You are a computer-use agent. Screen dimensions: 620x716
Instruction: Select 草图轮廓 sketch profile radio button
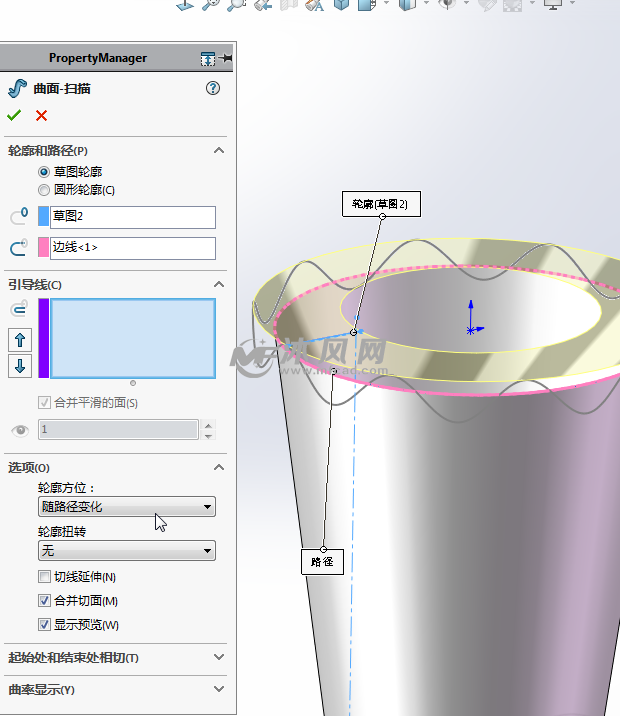[44, 172]
